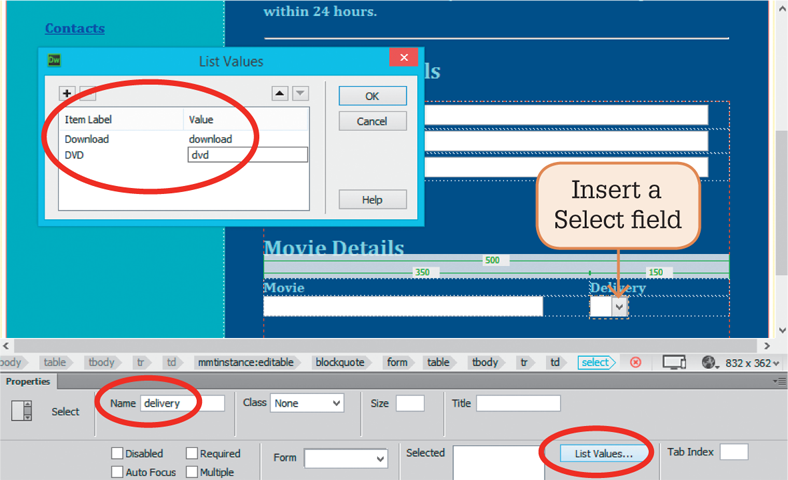Open the Properties panel options menu
788x480 pixels.
pos(779,381)
